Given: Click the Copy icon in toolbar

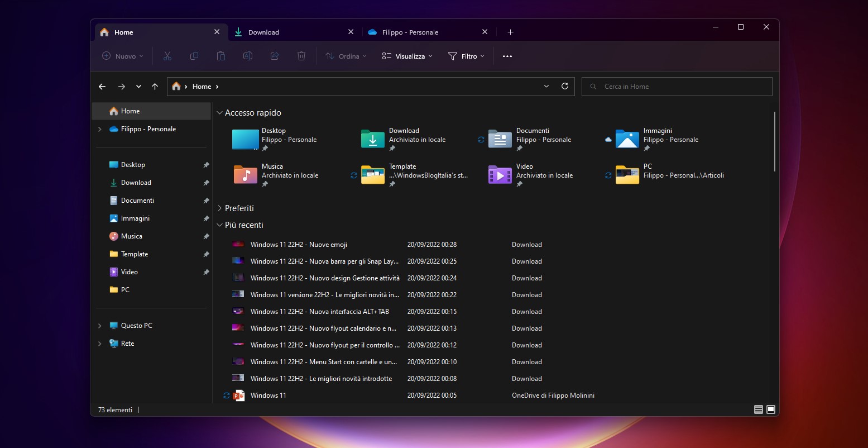Looking at the screenshot, I should click(194, 56).
